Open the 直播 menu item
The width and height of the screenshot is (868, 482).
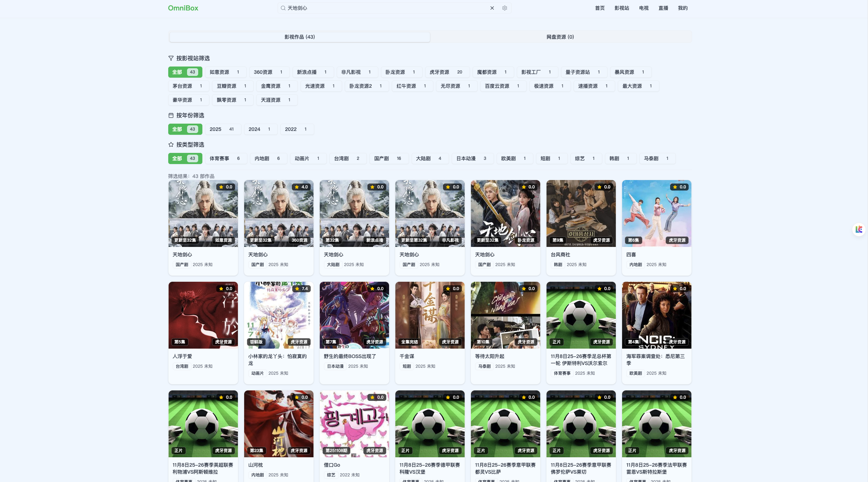point(663,8)
